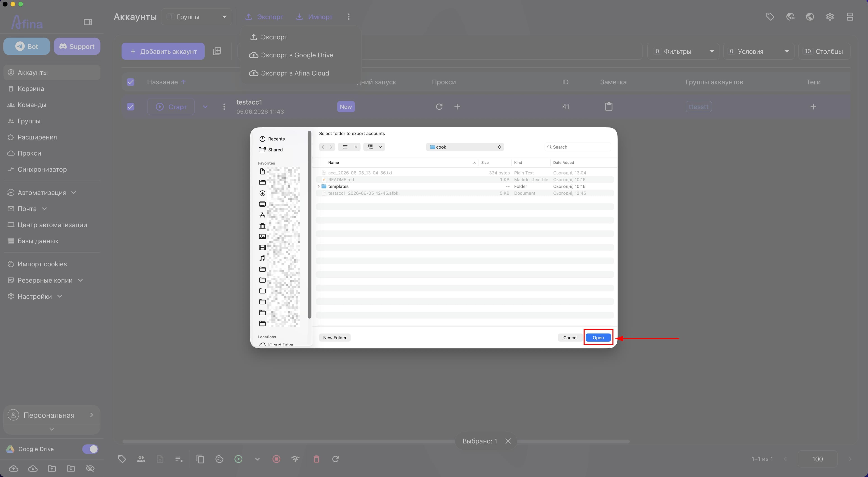Open the Группы dropdown selector
The width and height of the screenshot is (868, 477).
(x=196, y=17)
